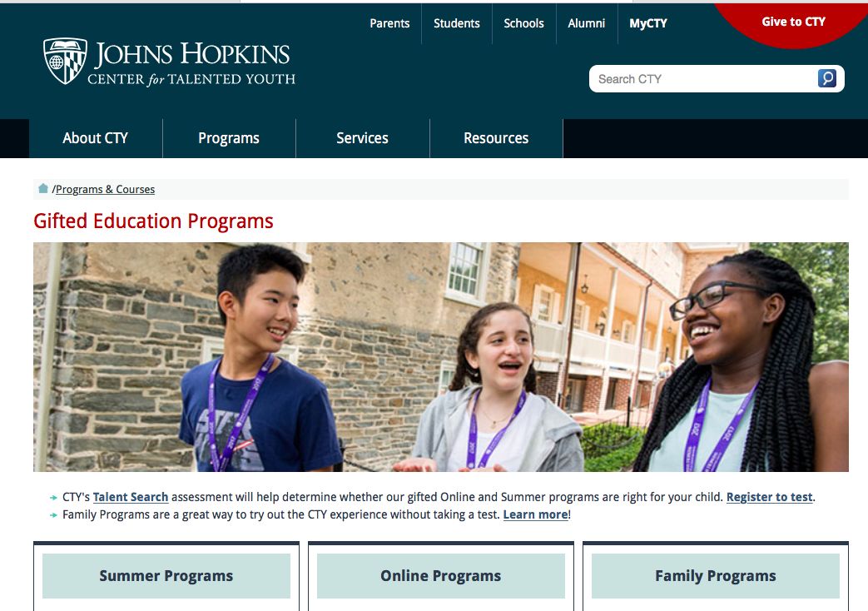Image resolution: width=868 pixels, height=611 pixels.
Task: Click the Johns Hopkins shield logo
Action: coord(65,61)
